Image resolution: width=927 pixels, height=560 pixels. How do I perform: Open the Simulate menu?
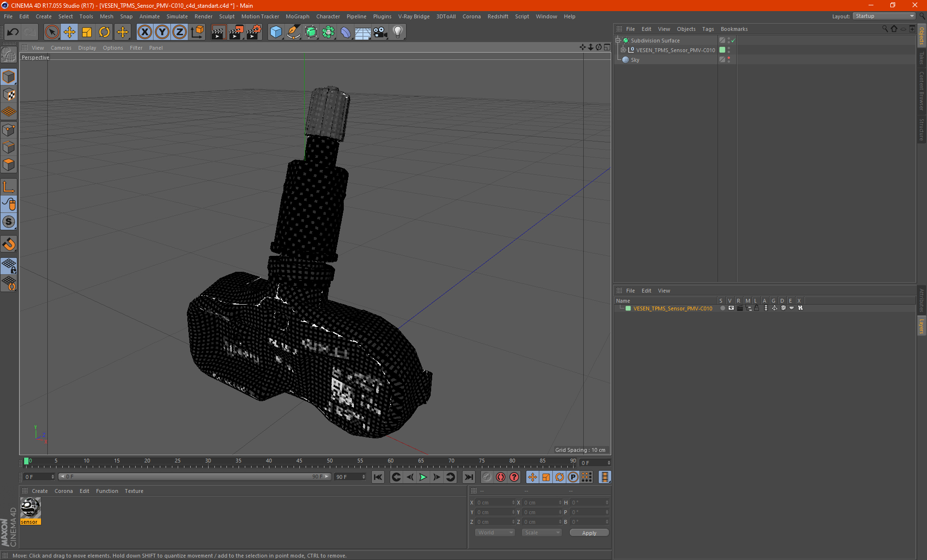pyautogui.click(x=177, y=16)
